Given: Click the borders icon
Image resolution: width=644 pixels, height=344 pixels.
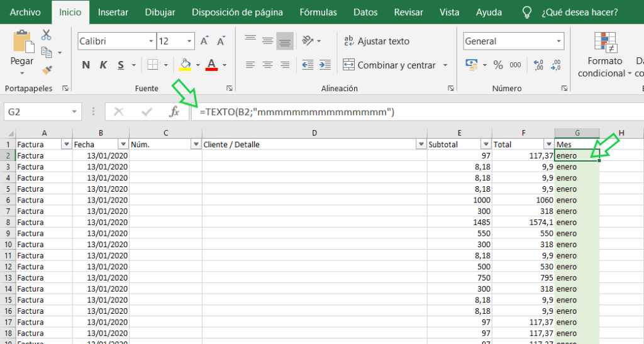Looking at the screenshot, I should (152, 65).
